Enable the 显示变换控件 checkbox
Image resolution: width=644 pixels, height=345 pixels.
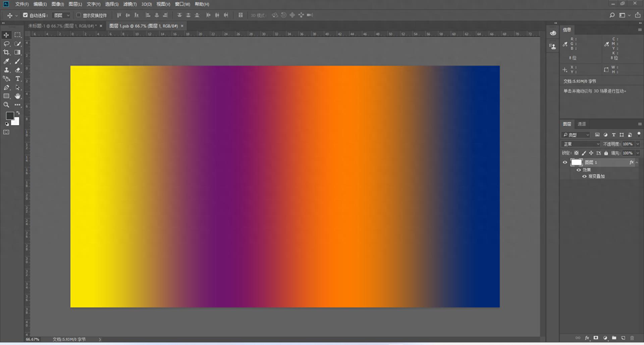click(78, 15)
